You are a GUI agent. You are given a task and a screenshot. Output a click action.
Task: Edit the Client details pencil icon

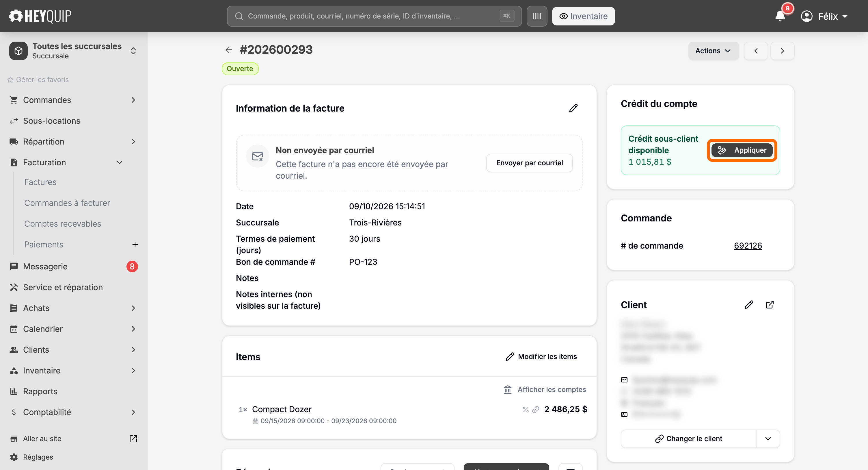(749, 305)
